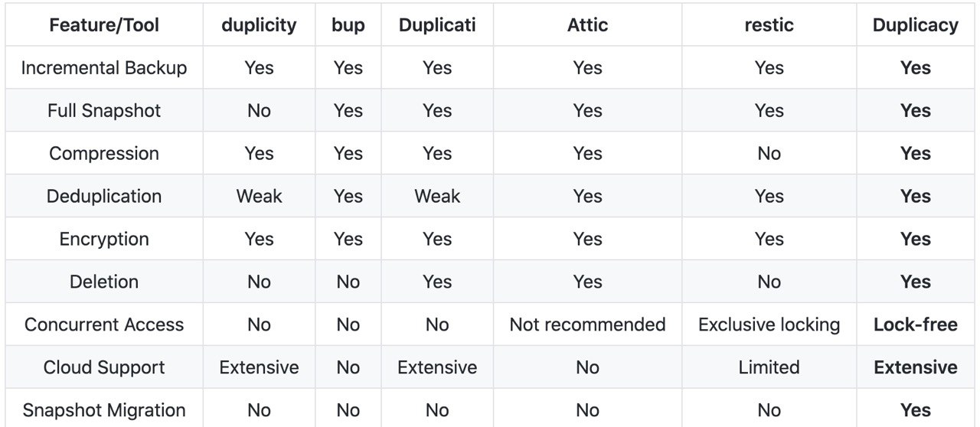Click the Full Snapshot row label
The height and width of the screenshot is (427, 980).
[x=103, y=111]
